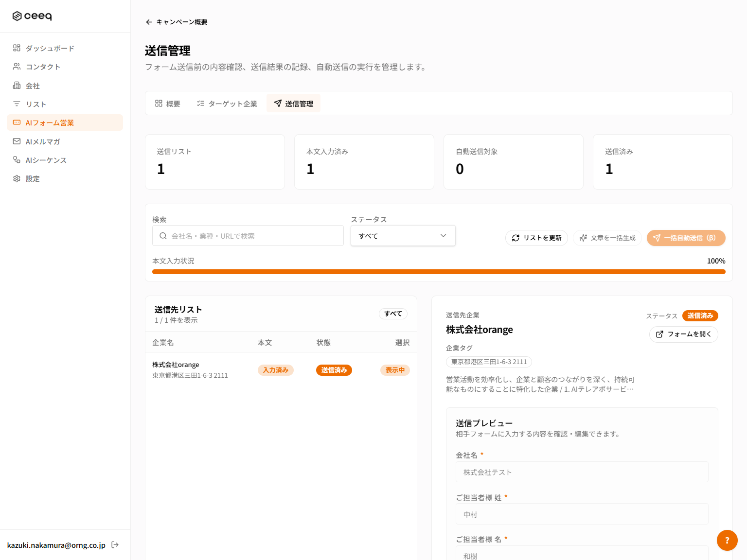Image resolution: width=747 pixels, height=560 pixels.
Task: Select the 送信管理 tab
Action: pyautogui.click(x=293, y=104)
